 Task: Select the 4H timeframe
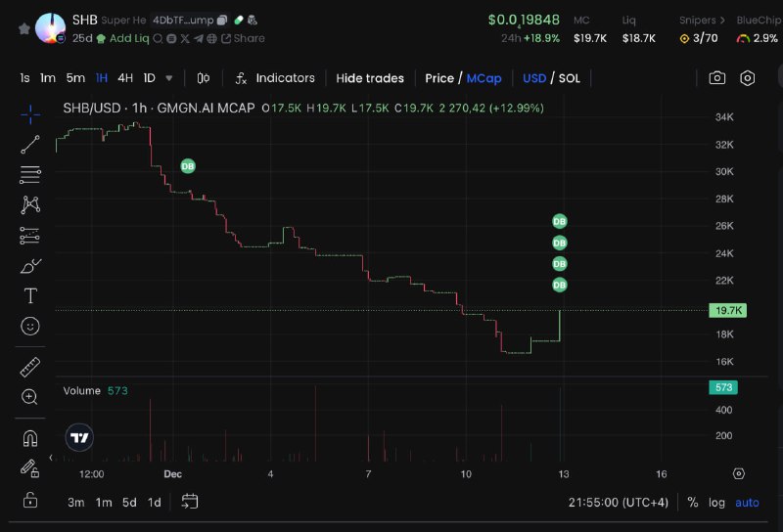(x=125, y=78)
